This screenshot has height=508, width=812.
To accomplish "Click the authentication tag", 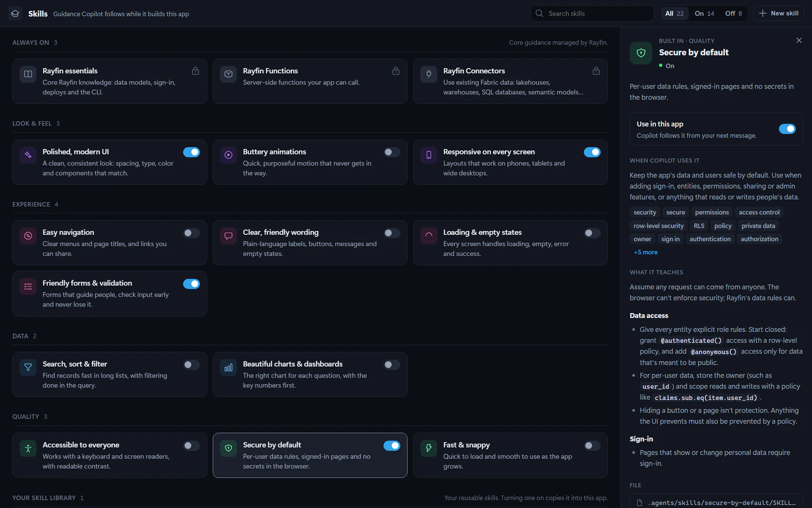I will pos(710,239).
